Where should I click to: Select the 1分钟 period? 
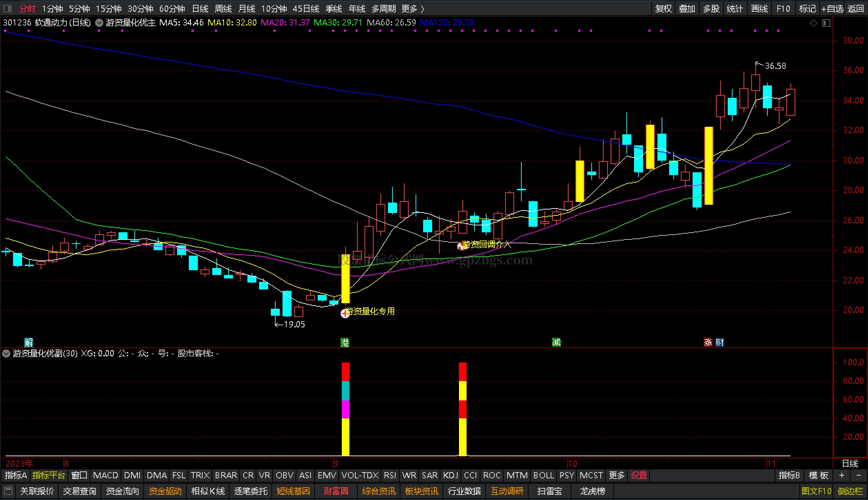pos(52,9)
